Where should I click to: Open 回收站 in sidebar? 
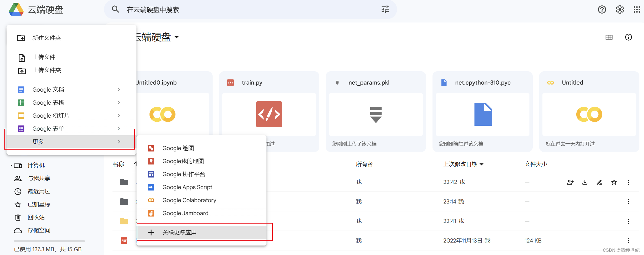pyautogui.click(x=36, y=217)
